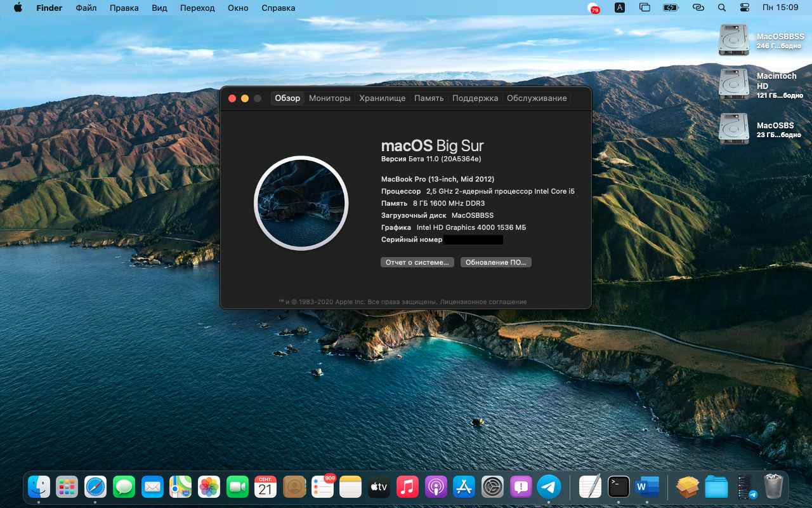Click the Spotlight search icon

pyautogui.click(x=721, y=8)
